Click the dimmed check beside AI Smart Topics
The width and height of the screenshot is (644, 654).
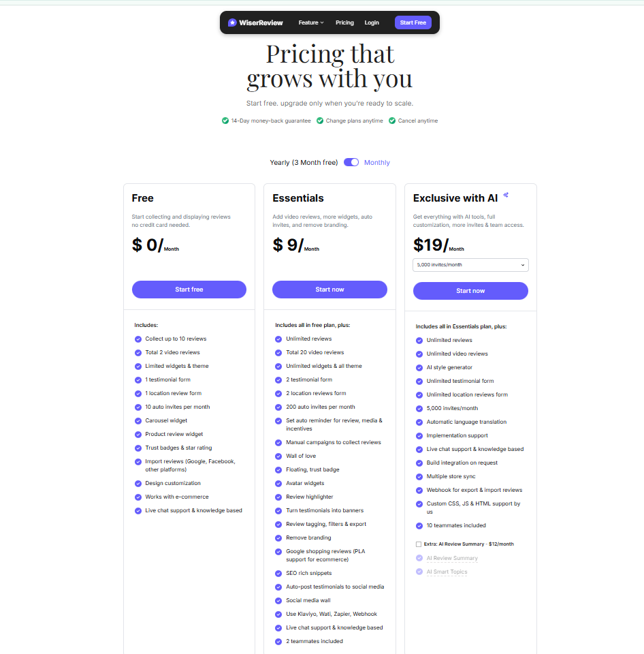419,572
